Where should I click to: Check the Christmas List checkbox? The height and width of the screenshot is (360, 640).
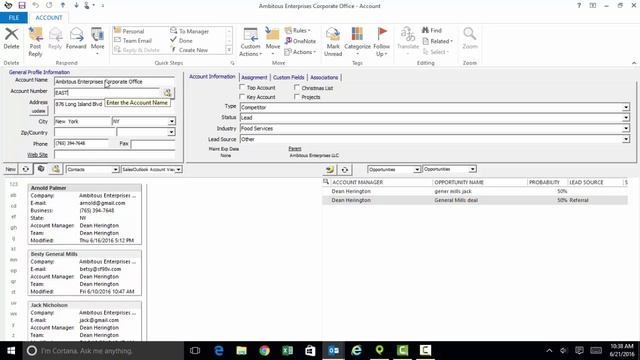[x=297, y=87]
